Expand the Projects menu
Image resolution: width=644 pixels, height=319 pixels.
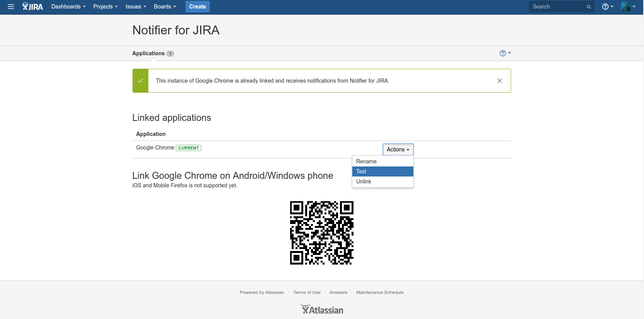point(105,7)
